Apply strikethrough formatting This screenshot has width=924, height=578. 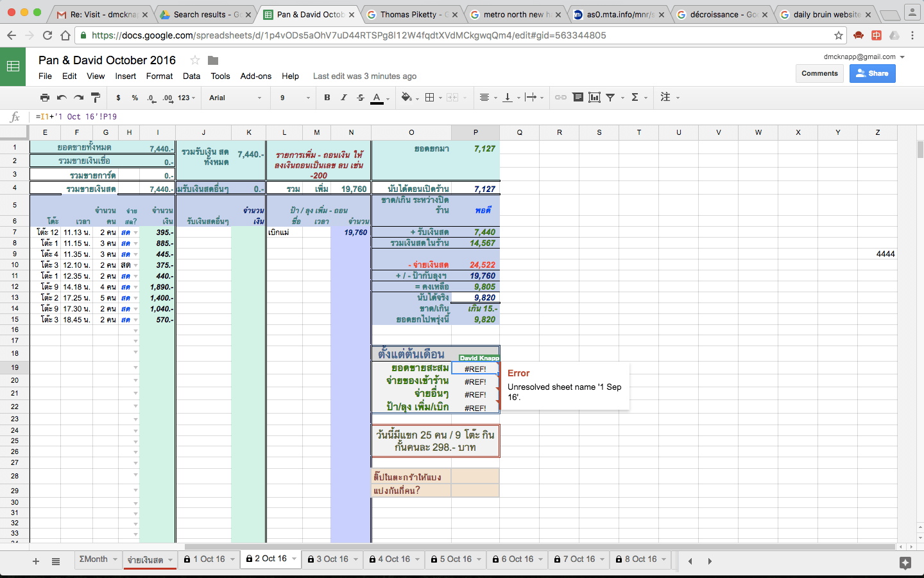tap(361, 98)
